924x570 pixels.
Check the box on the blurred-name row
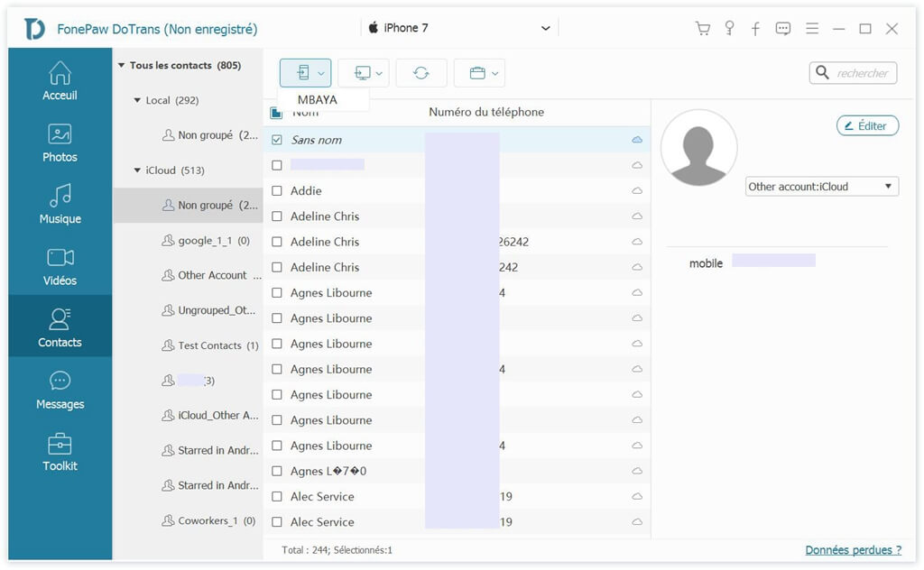[276, 165]
